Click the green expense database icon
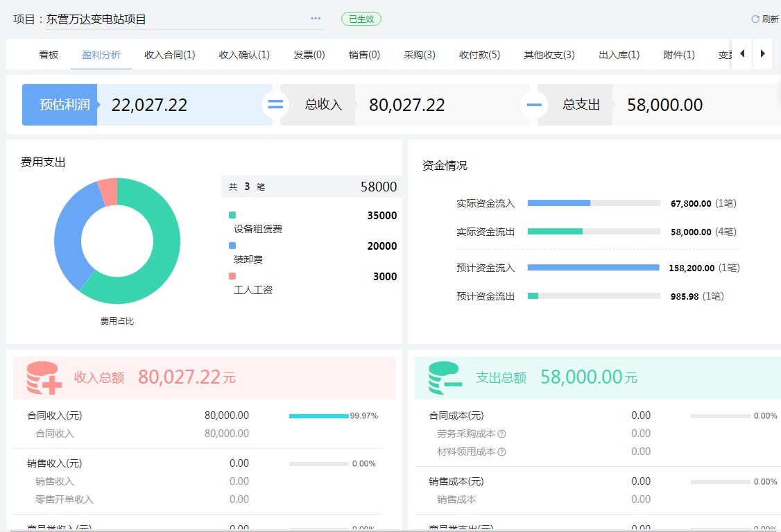 click(x=445, y=378)
